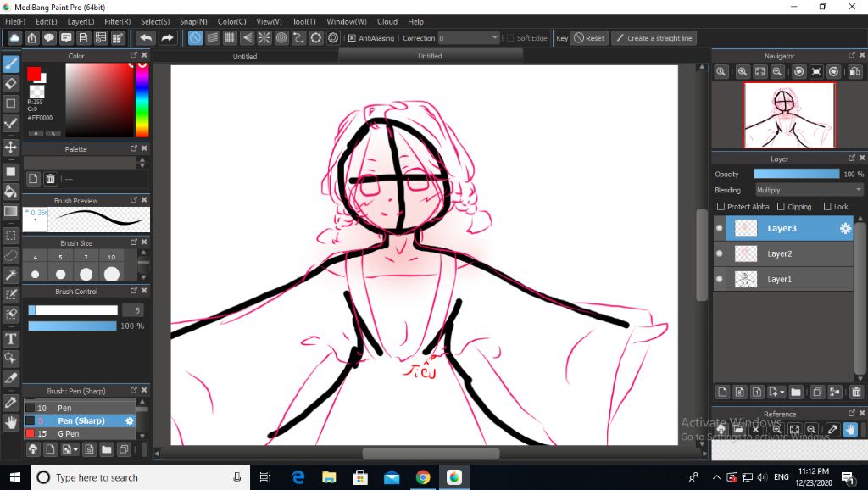Open the Blending mode Multiply dropdown
868x490 pixels.
(x=809, y=190)
